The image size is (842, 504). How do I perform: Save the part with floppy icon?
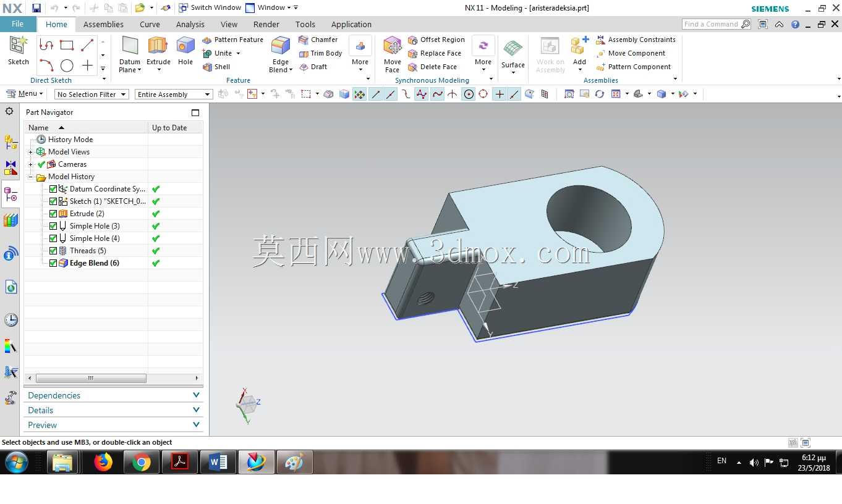36,8
